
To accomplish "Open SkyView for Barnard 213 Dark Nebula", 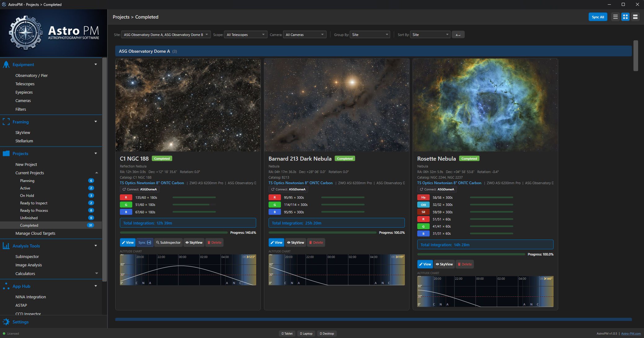I will 296,242.
